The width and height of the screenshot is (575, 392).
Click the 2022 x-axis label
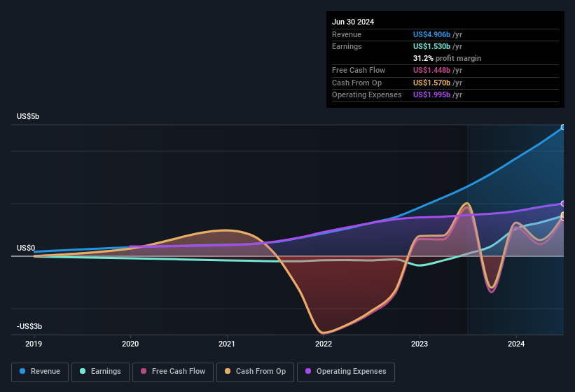[324, 344]
